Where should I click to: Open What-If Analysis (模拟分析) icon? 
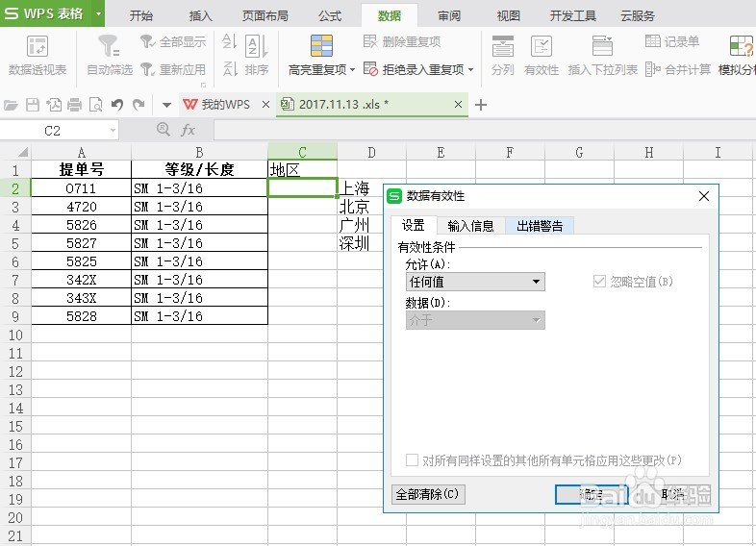(741, 47)
